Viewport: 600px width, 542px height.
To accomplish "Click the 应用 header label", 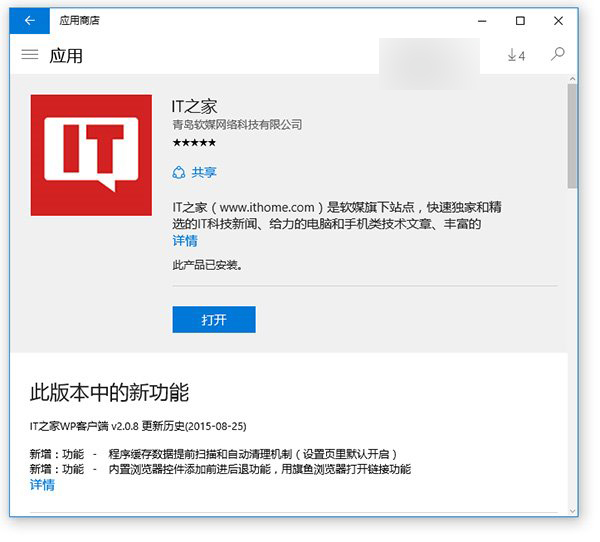I will coord(66,56).
